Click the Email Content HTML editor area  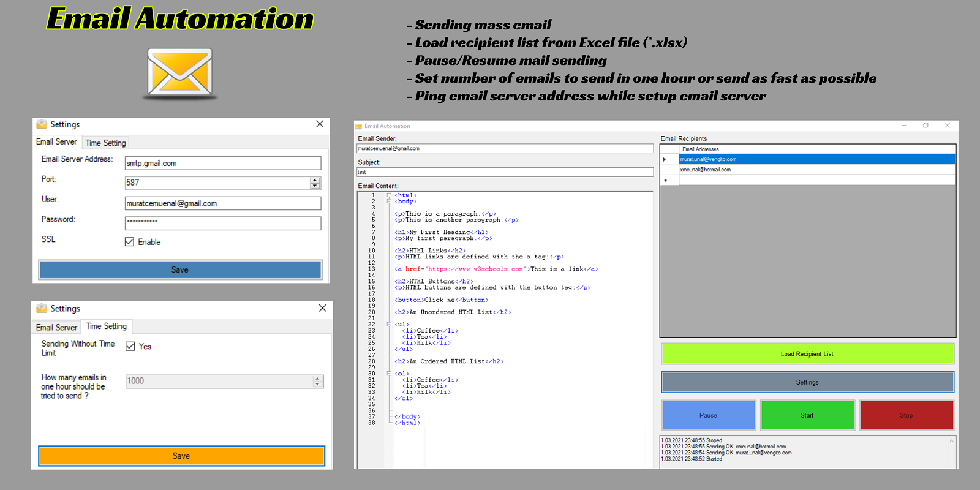505,330
